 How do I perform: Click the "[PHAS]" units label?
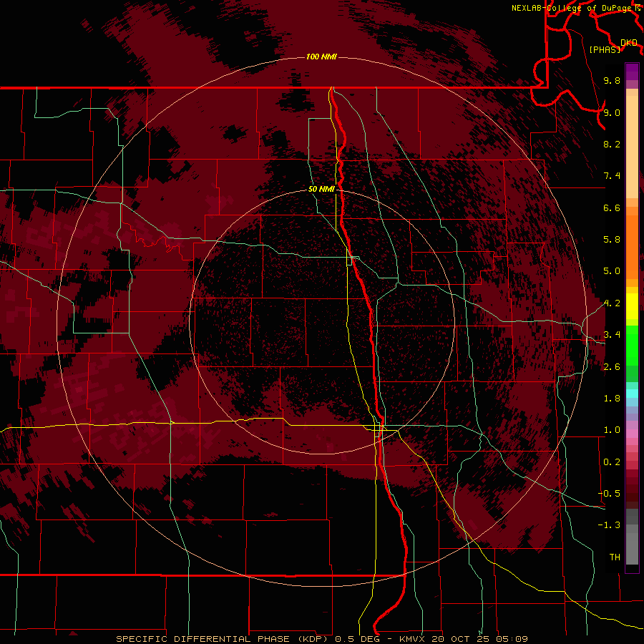point(605,49)
